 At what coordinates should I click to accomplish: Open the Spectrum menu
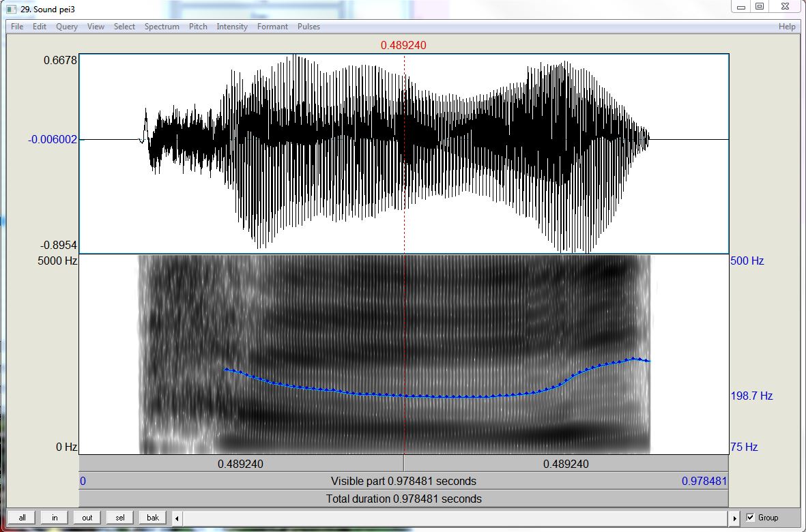[162, 27]
